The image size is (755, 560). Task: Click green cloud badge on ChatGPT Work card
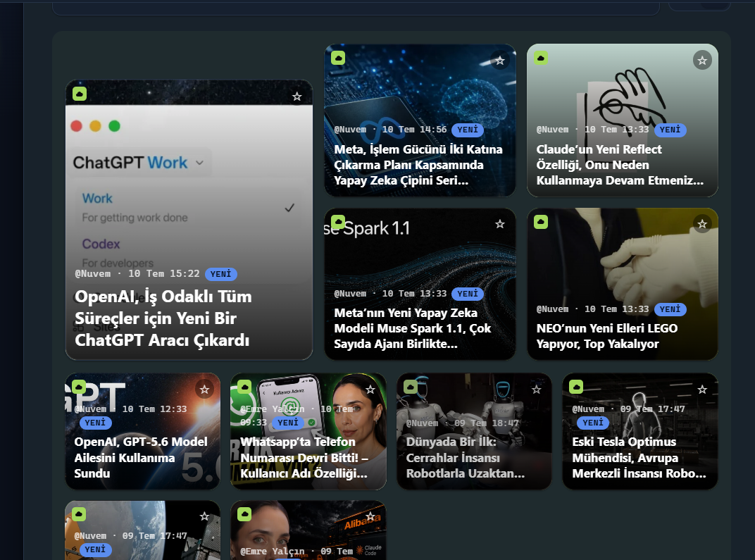pos(80,94)
